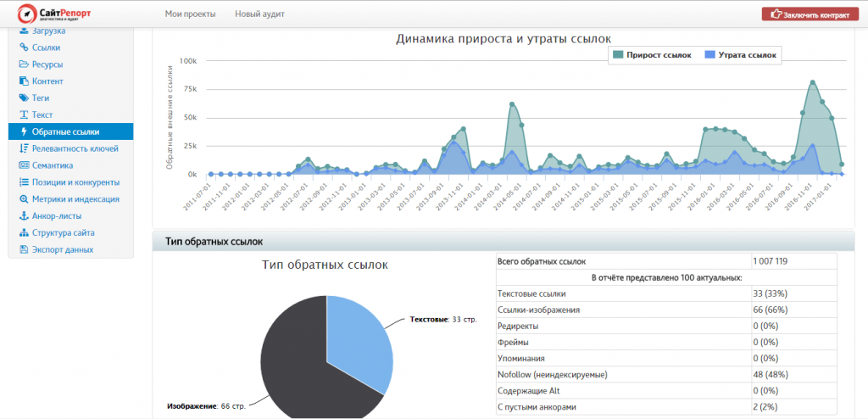The image size is (868, 419).
Task: Click the chain icon next to Ссылки
Action: (24, 47)
